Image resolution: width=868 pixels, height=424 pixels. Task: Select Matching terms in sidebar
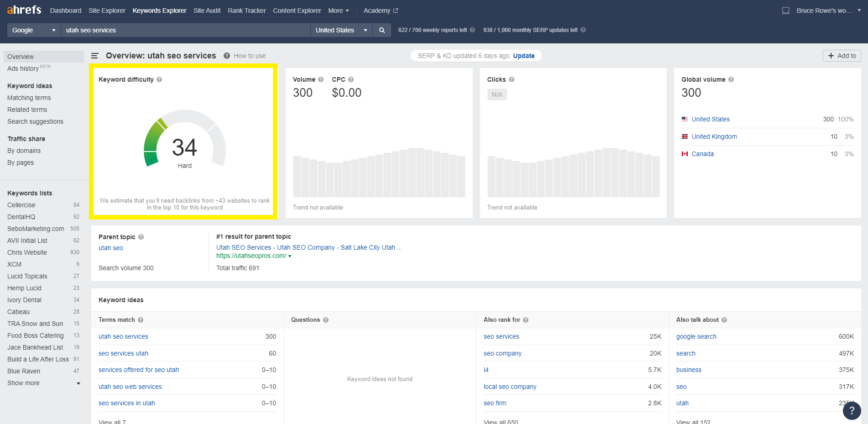pyautogui.click(x=29, y=98)
